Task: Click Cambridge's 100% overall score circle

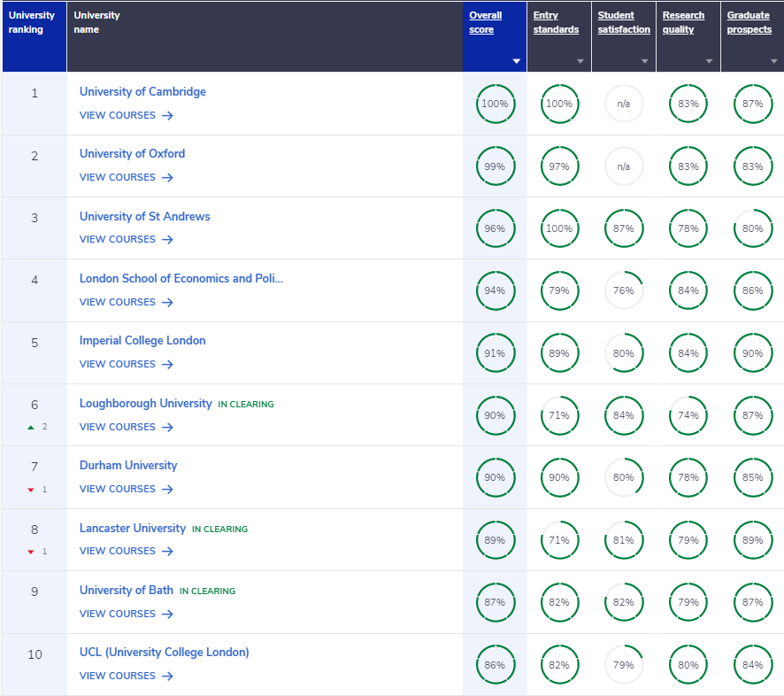Action: (495, 104)
